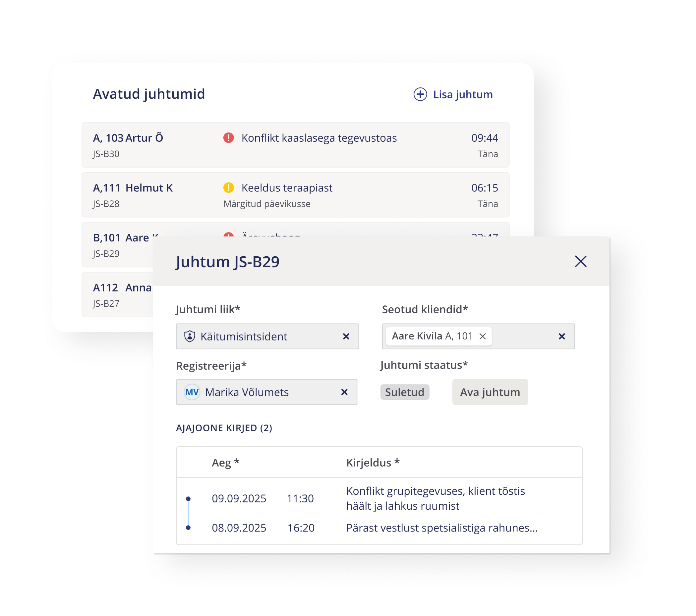696x616 pixels.
Task: Click yellow warning icon on Keeldus teraapiast
Action: (x=228, y=187)
